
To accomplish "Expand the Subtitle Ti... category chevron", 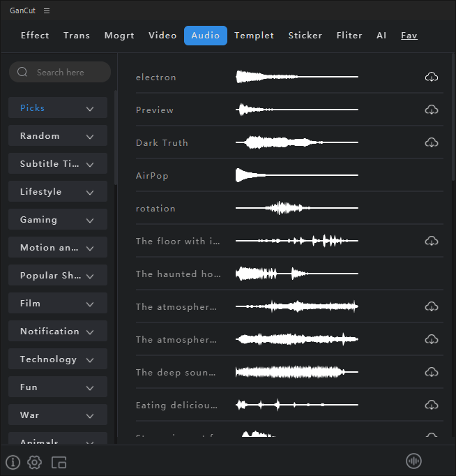I will [90, 165].
